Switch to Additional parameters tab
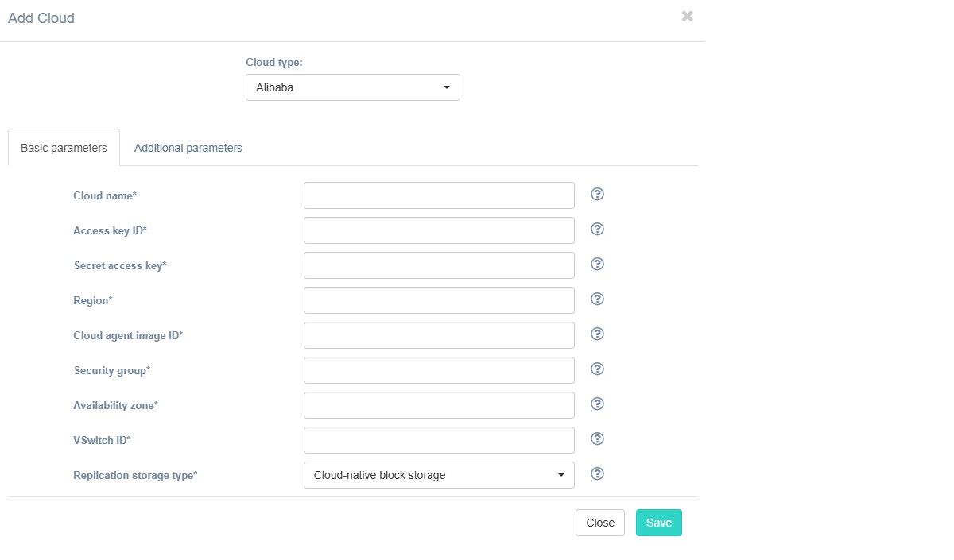 tap(188, 148)
